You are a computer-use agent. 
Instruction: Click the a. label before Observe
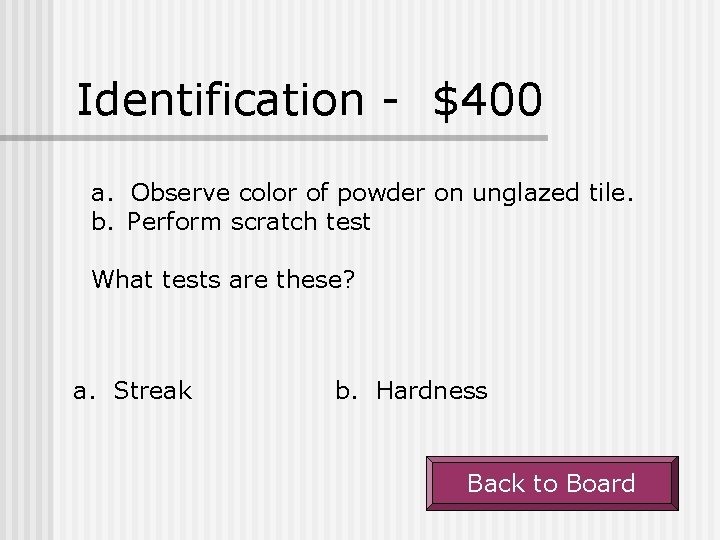click(x=102, y=194)
